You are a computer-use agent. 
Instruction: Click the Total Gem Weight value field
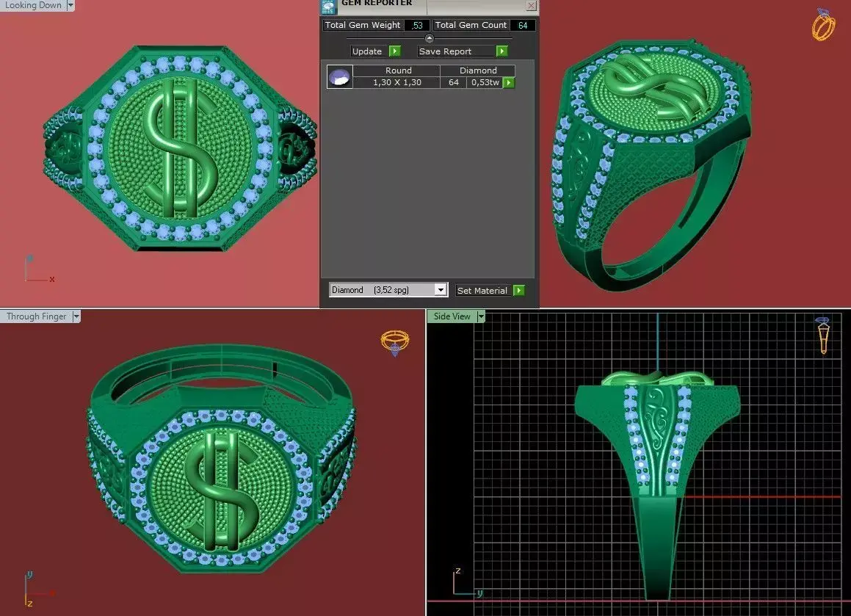[x=417, y=25]
